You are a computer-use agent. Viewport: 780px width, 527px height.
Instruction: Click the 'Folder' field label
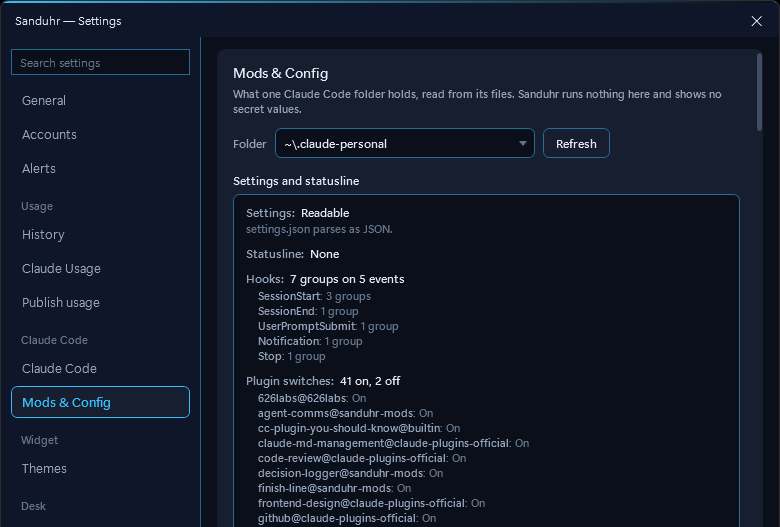click(250, 144)
